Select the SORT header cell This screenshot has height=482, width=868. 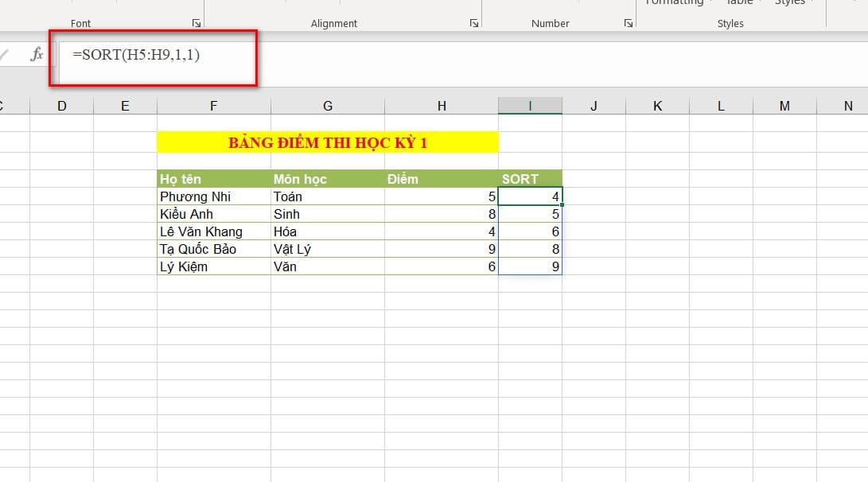530,179
